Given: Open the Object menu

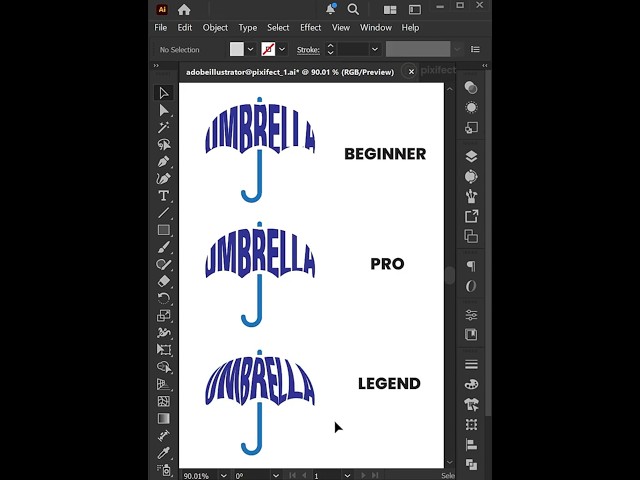Looking at the screenshot, I should pyautogui.click(x=215, y=28).
